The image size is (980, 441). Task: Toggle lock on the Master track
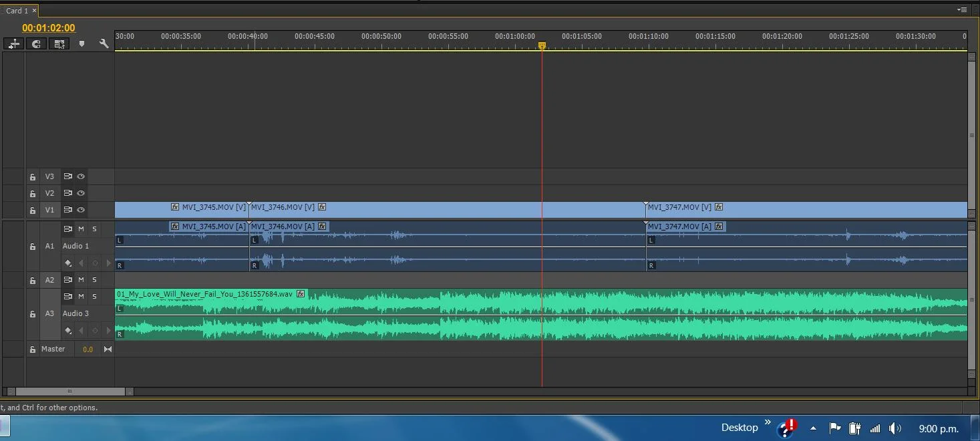click(32, 349)
